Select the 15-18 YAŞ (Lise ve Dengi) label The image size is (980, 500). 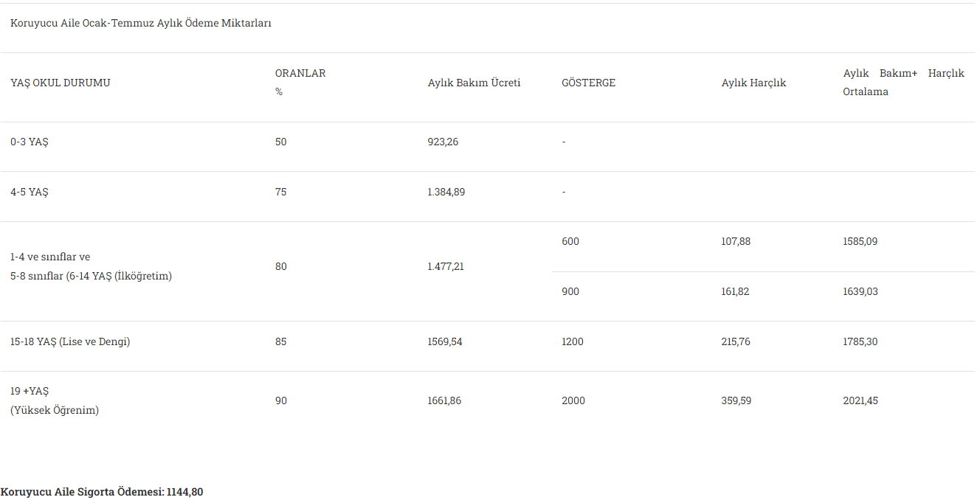(x=70, y=341)
